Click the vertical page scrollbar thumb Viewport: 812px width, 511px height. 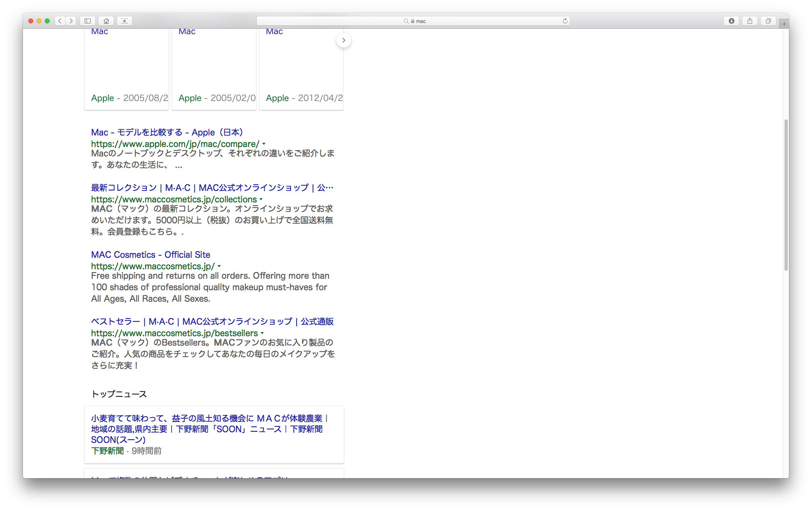[x=786, y=195]
